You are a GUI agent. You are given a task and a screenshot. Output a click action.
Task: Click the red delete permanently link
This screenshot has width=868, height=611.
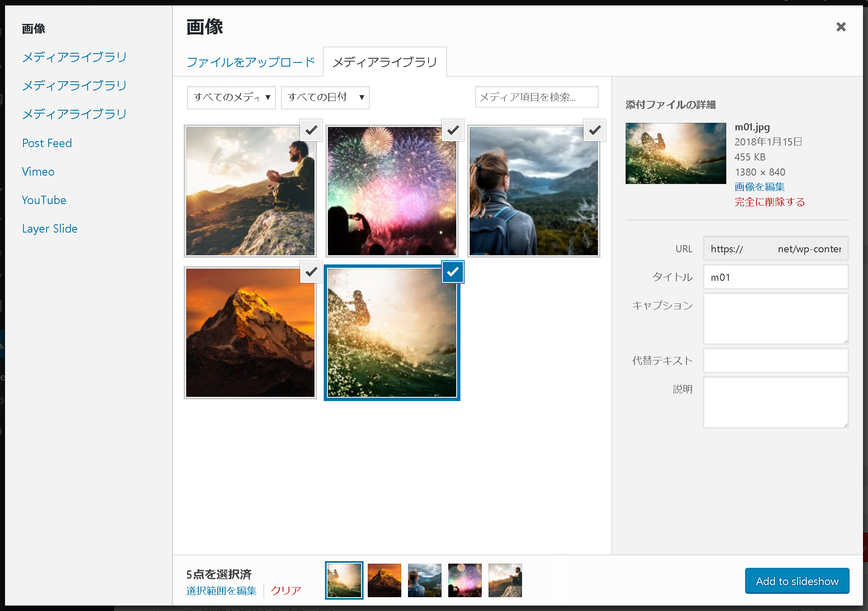[769, 202]
